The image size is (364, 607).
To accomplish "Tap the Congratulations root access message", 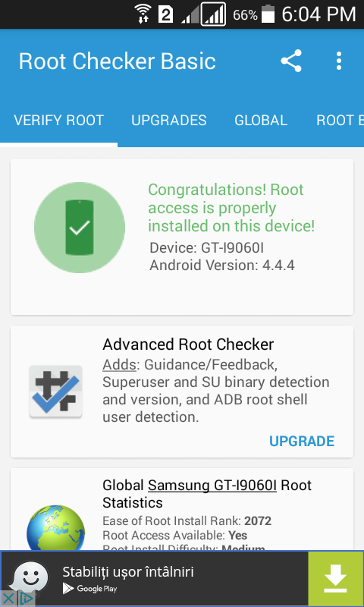I will click(x=231, y=208).
